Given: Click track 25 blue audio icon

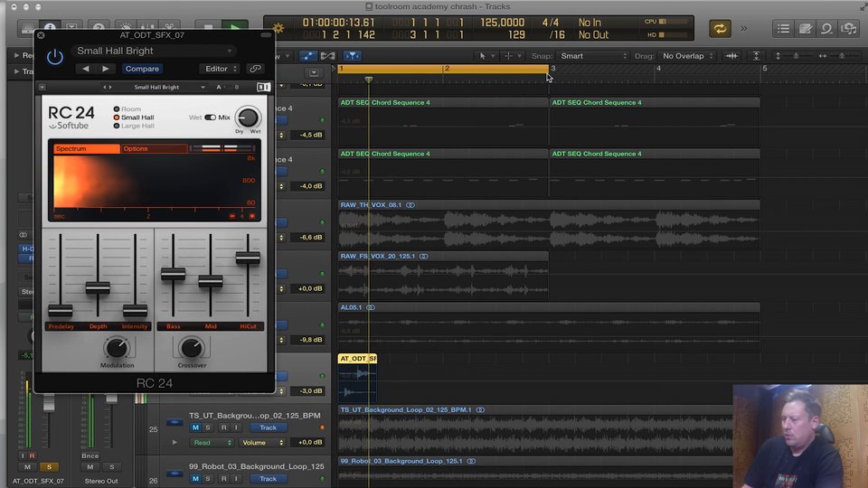Looking at the screenshot, I should 175,423.
